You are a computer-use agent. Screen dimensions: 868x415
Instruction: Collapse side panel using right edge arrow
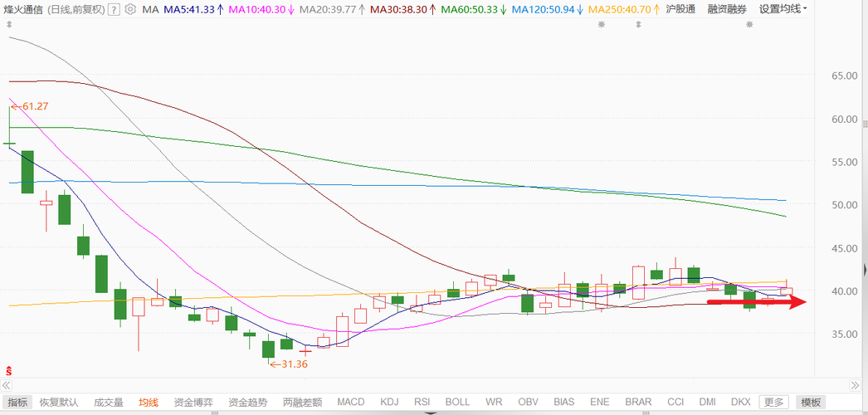[865, 270]
